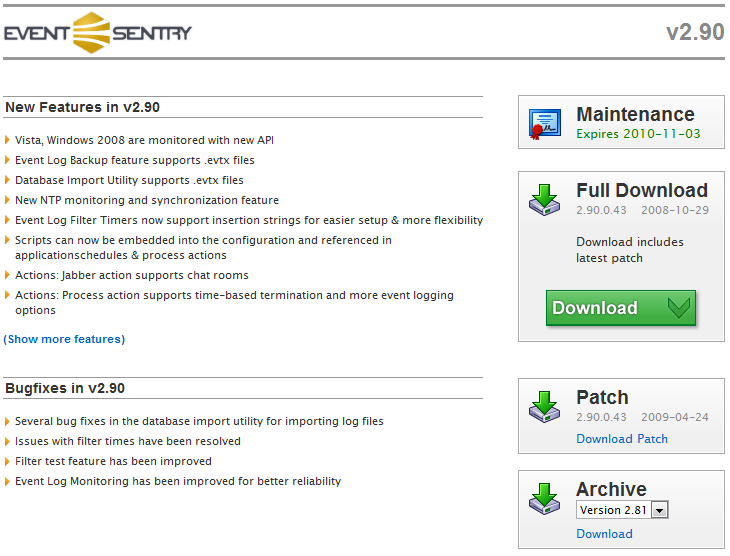Click 'Event Log Monitoring has been improved' item
Viewport: 730px width, 556px height.
tap(178, 481)
